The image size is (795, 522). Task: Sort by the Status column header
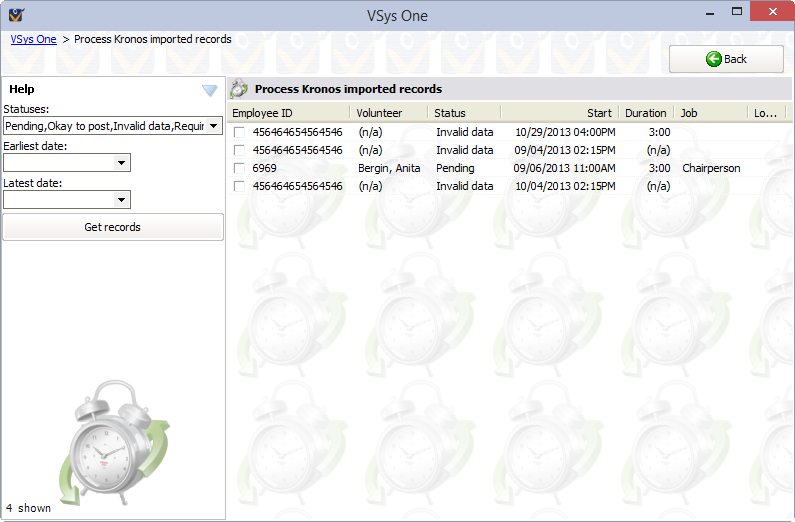[464, 113]
